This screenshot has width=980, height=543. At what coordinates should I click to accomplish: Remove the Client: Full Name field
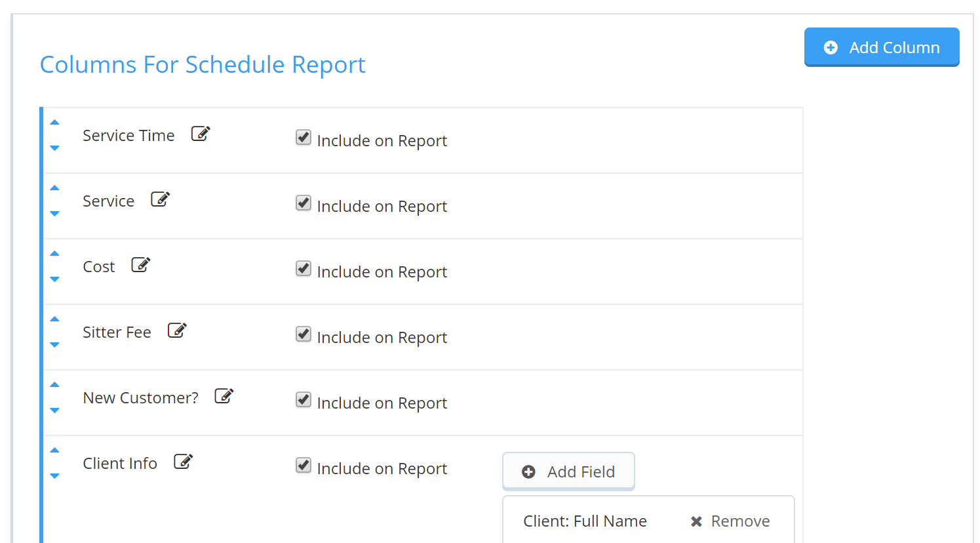[730, 521]
